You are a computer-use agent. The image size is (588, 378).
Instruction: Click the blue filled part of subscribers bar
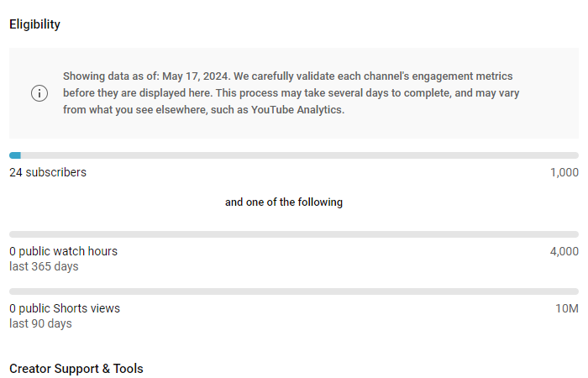tap(15, 155)
